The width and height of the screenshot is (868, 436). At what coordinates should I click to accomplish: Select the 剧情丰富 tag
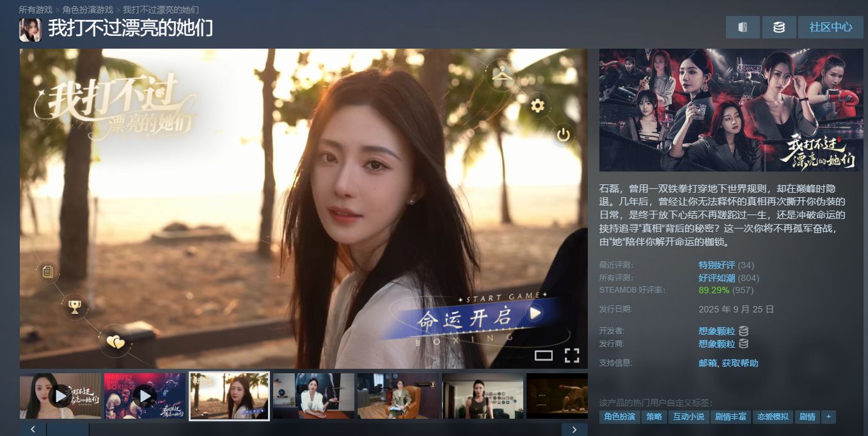point(730,417)
